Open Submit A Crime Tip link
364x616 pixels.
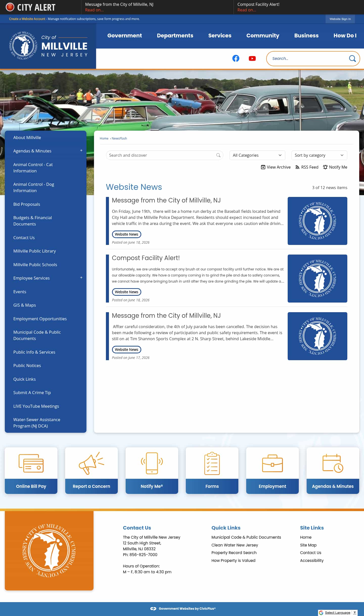pos(32,393)
